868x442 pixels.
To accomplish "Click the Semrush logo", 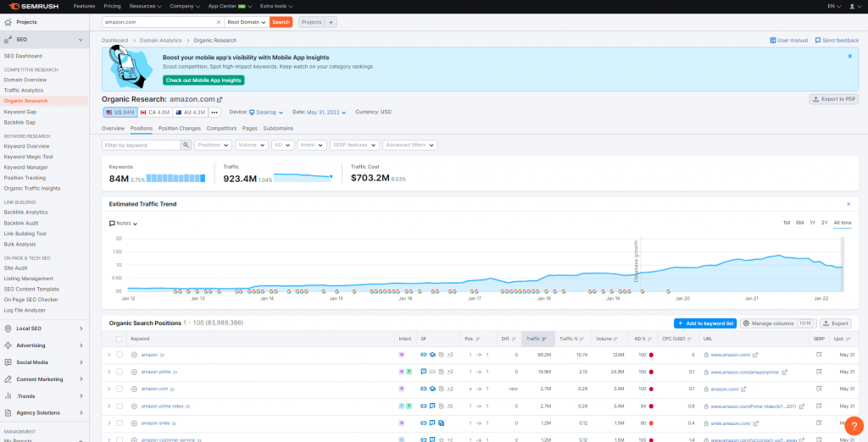I will (36, 6).
